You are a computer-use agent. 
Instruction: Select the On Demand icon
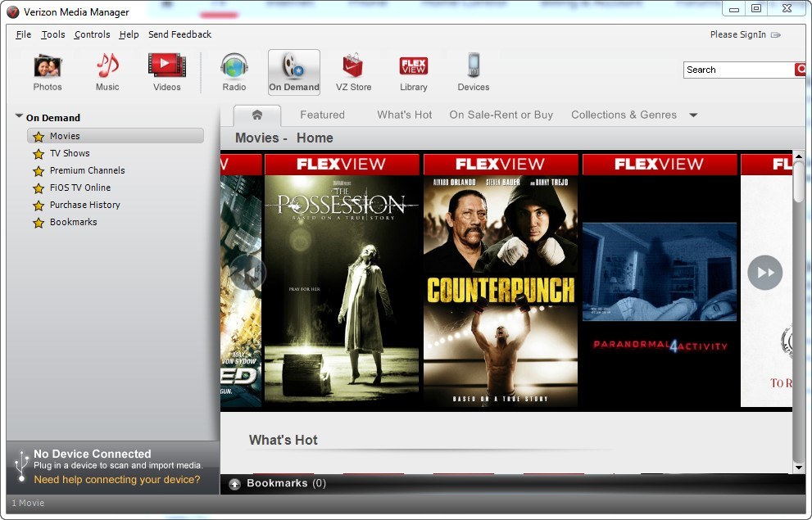pos(293,72)
